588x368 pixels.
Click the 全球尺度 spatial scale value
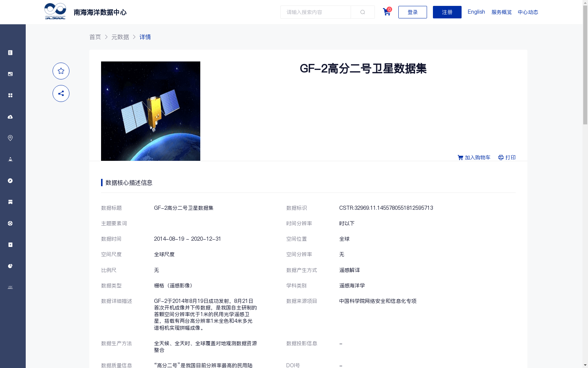coord(164,254)
